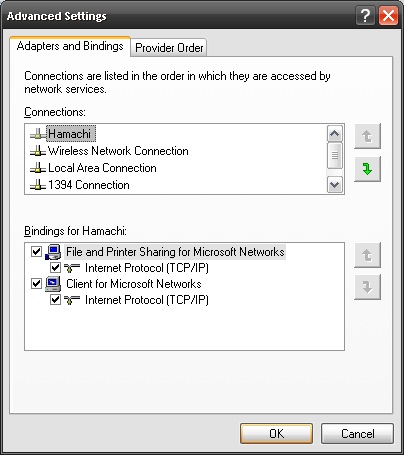Click the move-up arrow beside Connections list

[x=367, y=136]
